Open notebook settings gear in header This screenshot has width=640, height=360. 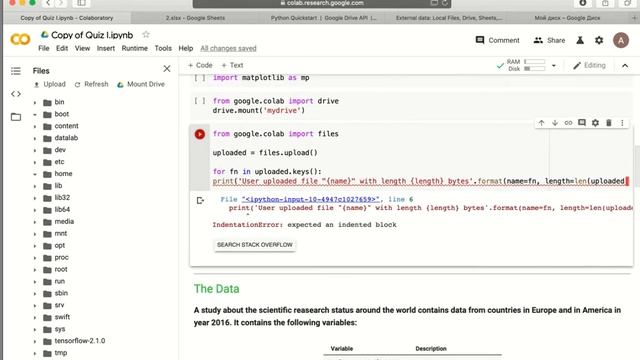coord(599,40)
